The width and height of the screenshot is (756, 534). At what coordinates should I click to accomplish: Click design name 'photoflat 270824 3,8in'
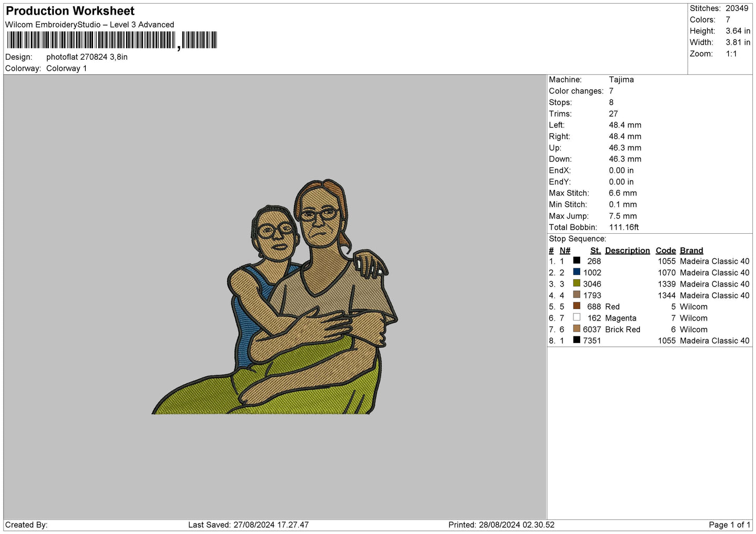pos(87,57)
